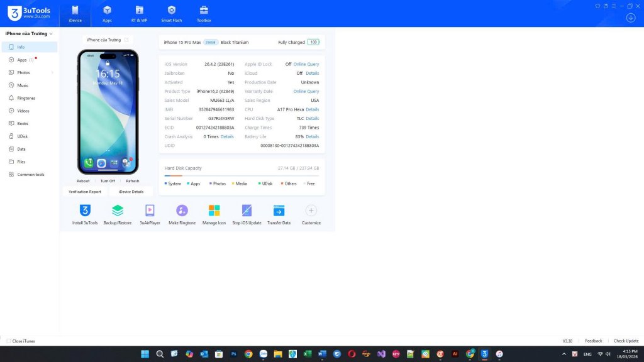The height and width of the screenshot is (362, 644).
Task: Click Online Query for Warranty Date
Action: pos(306,92)
